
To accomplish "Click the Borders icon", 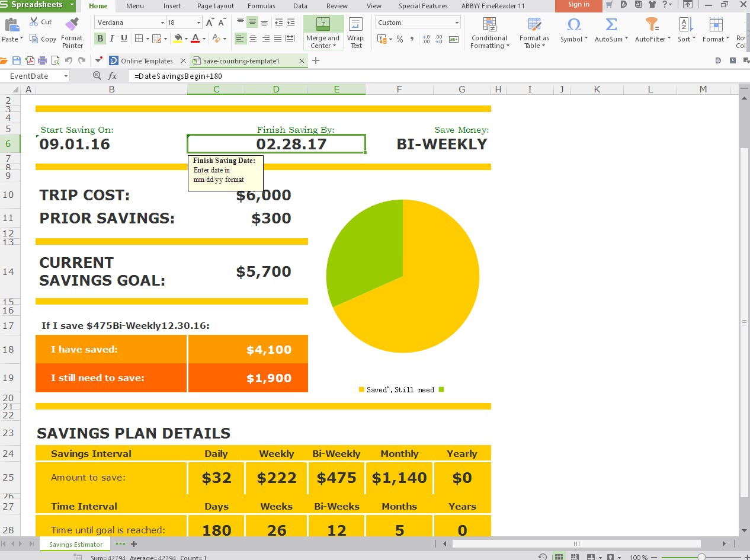I will [138, 39].
